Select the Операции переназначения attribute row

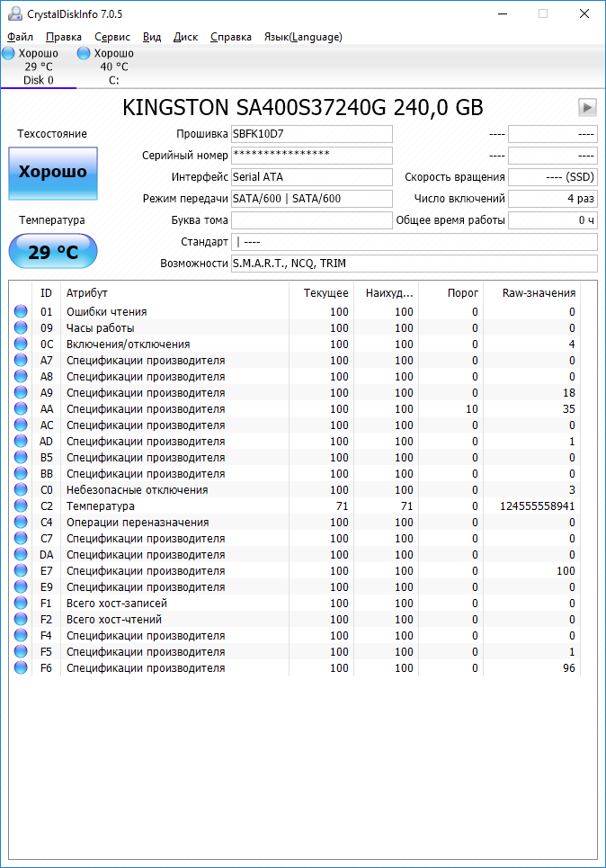pyautogui.click(x=295, y=522)
